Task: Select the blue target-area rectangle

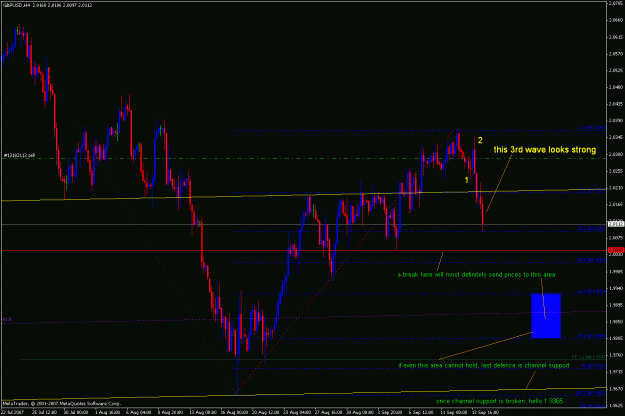Action: (546, 316)
